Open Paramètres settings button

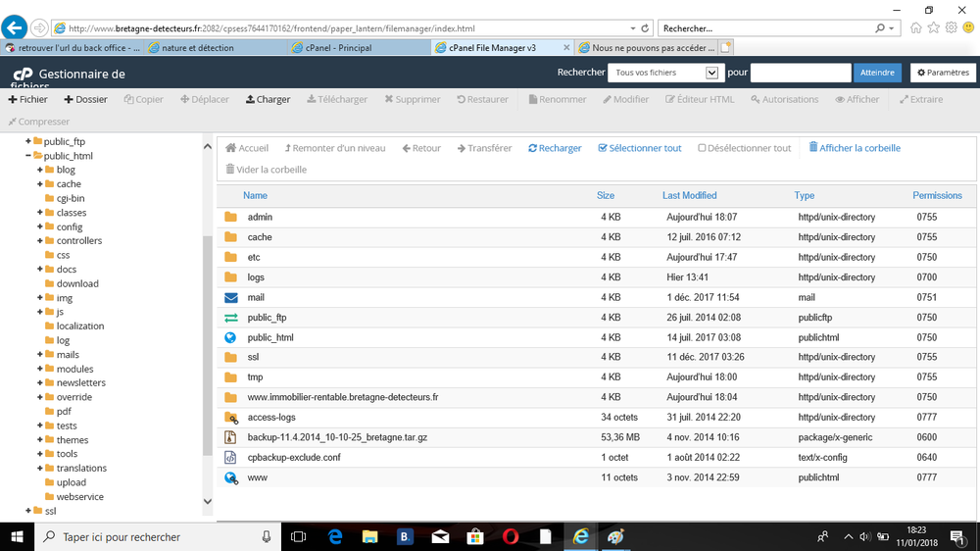943,73
